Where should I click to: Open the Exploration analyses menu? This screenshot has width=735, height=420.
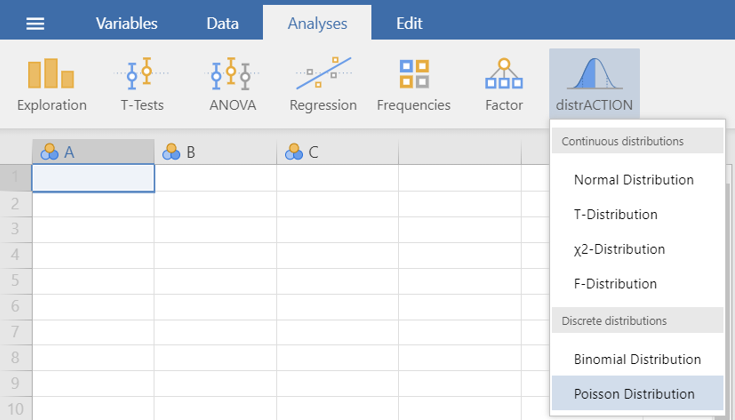click(x=51, y=85)
